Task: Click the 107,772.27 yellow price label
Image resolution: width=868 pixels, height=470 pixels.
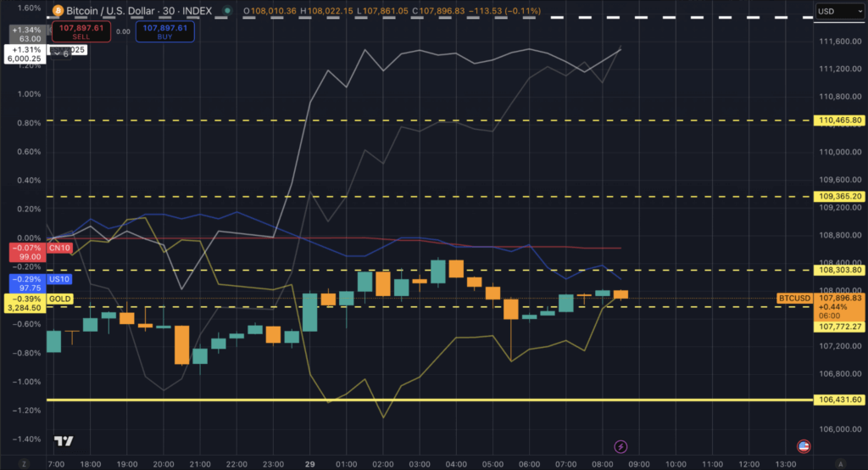Action: click(x=840, y=327)
